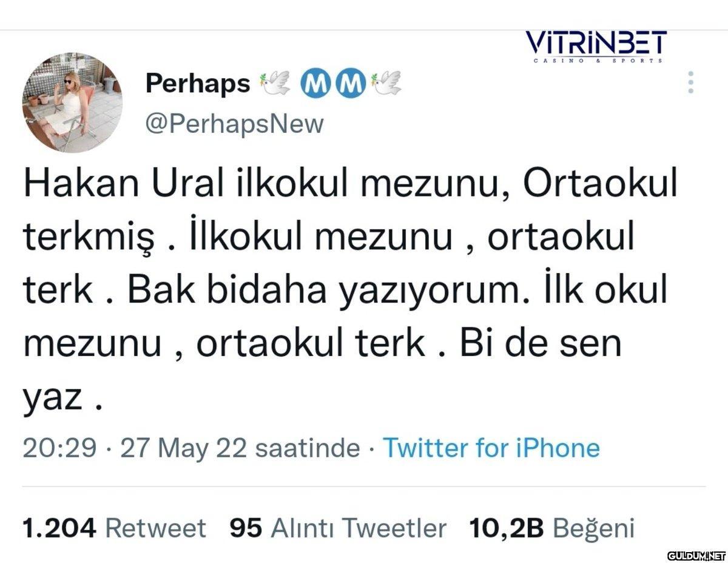Open the Twitter for iPhone source link
728x563 pixels.
point(490,448)
